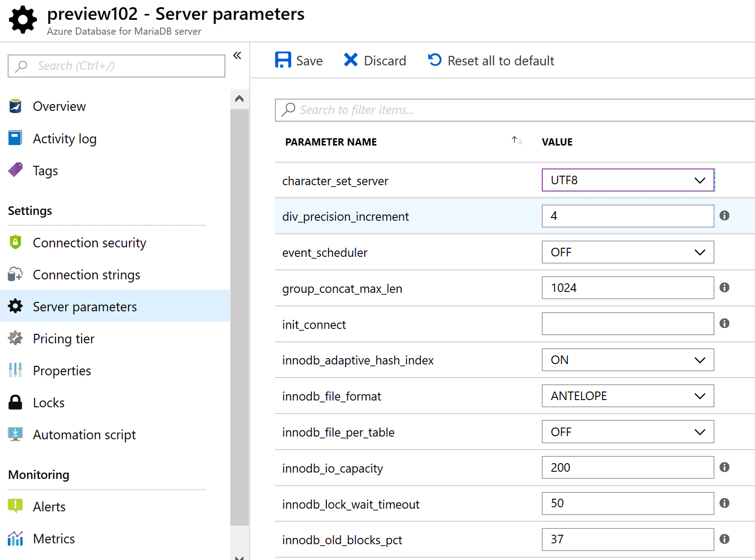Show info for div_precision_increment

(x=724, y=215)
